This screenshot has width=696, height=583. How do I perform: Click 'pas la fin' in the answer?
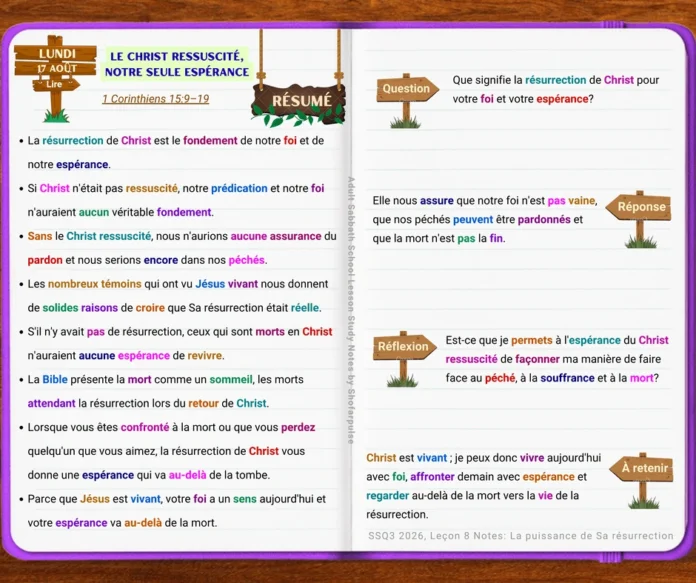[x=481, y=239]
